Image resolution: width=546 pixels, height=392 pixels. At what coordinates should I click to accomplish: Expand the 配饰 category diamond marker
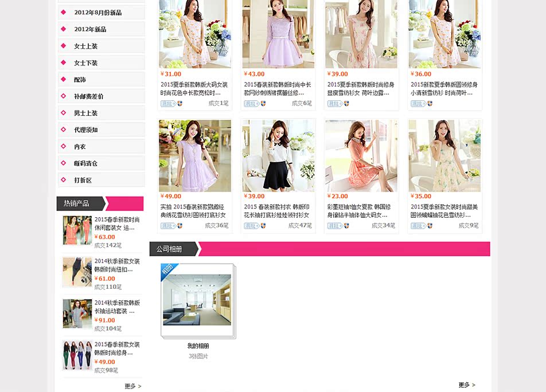point(63,80)
